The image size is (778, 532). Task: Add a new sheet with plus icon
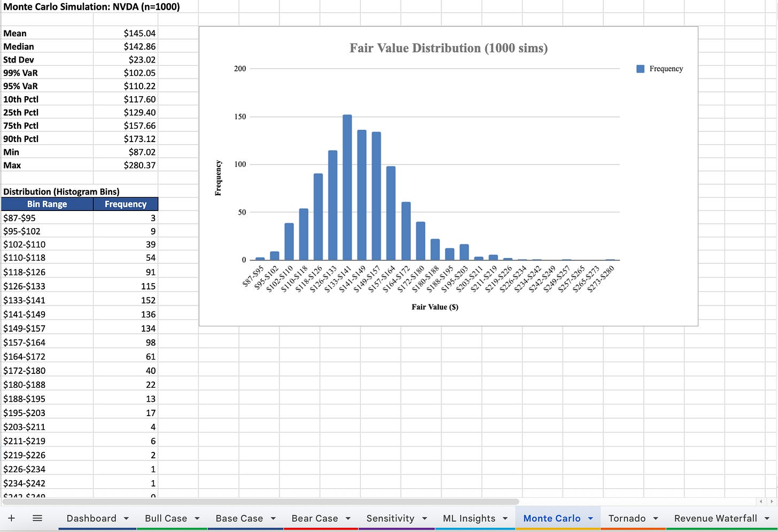[x=11, y=518]
